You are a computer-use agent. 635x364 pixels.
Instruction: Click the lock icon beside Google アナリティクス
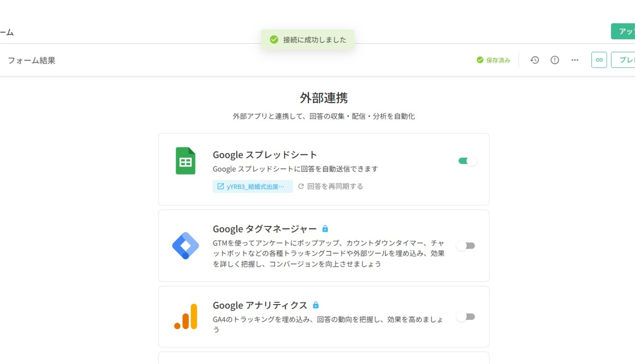316,305
